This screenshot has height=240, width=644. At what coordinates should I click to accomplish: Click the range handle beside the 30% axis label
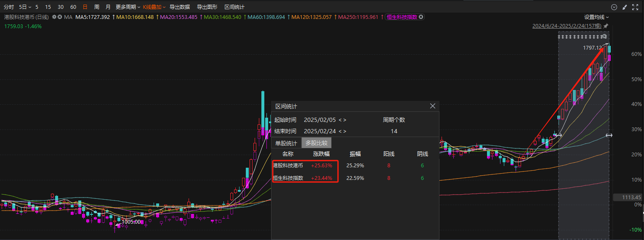(609, 135)
